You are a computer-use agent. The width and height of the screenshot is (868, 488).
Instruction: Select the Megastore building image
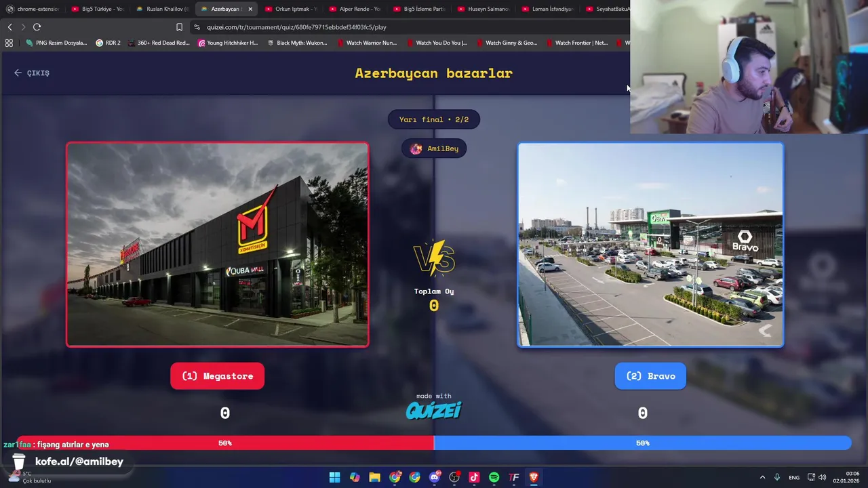pyautogui.click(x=217, y=245)
